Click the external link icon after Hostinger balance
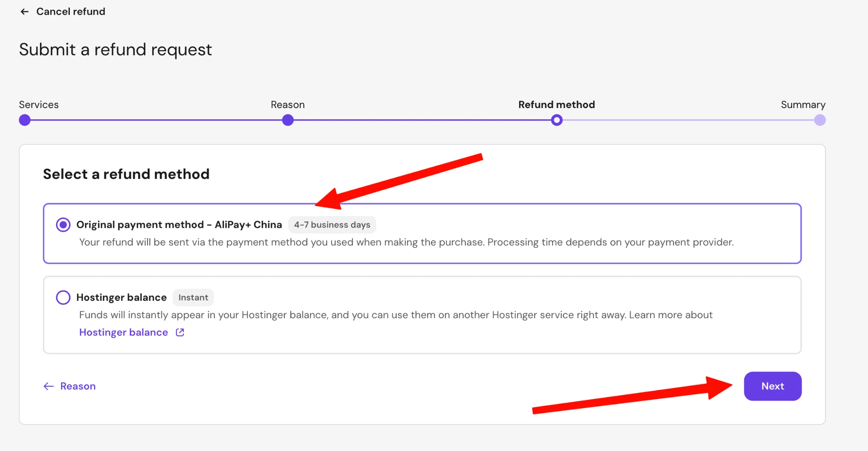This screenshot has height=451, width=868. (x=180, y=332)
